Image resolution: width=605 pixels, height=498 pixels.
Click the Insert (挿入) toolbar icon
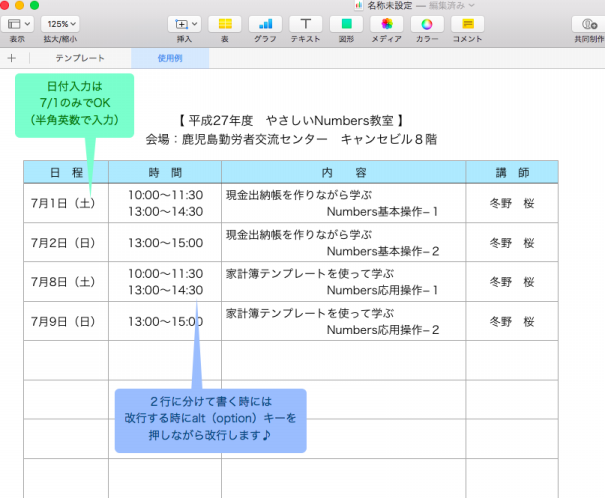(184, 24)
